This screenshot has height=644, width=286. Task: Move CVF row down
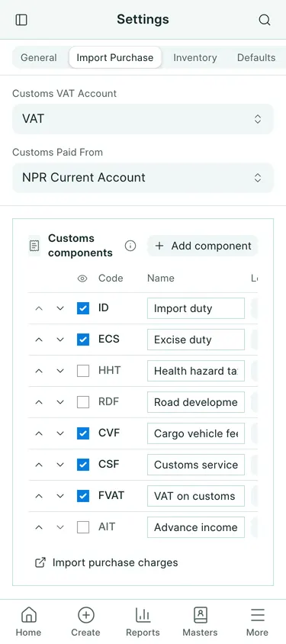pyautogui.click(x=60, y=433)
